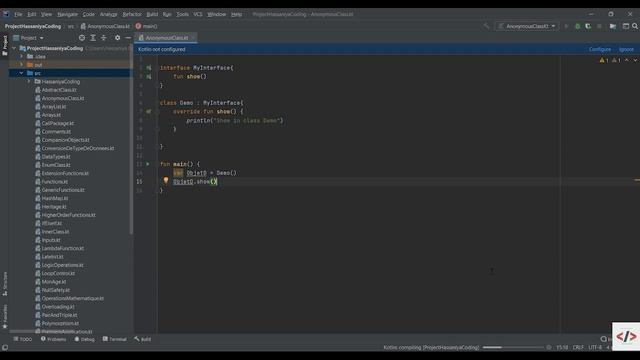
Task: Click UTF-8 encoding in status bar
Action: point(595,347)
